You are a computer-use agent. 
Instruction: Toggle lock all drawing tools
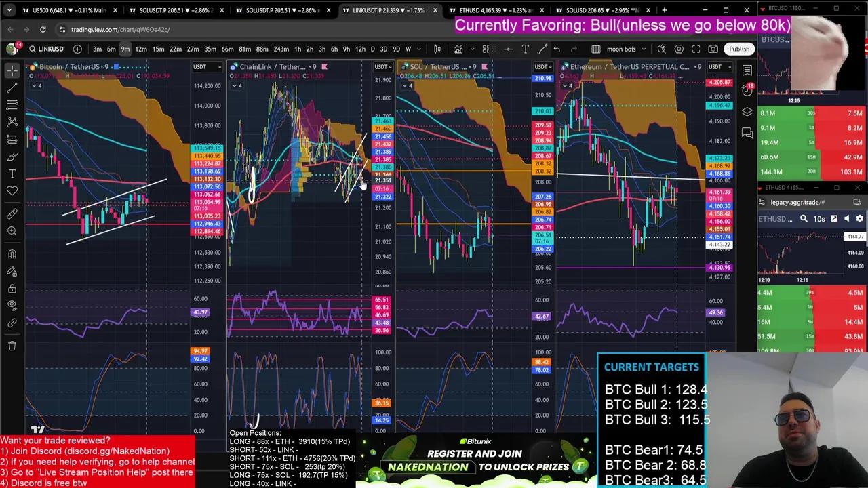[12, 289]
